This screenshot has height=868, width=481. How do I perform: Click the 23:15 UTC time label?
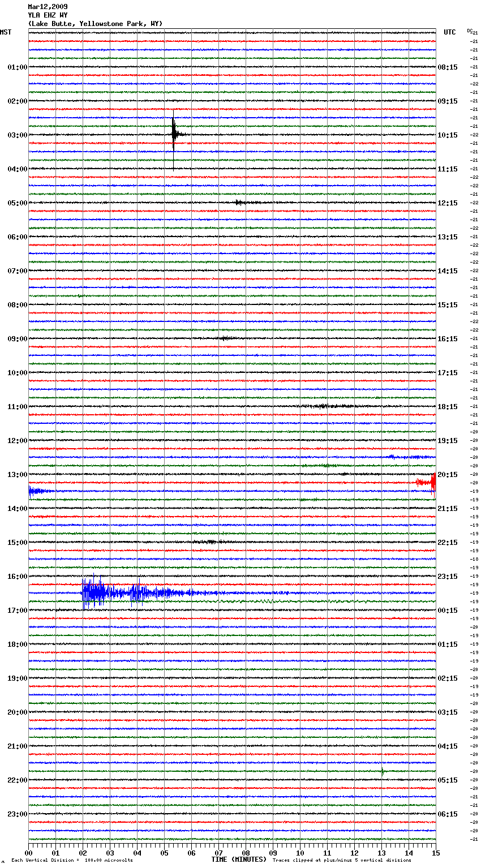448,577
